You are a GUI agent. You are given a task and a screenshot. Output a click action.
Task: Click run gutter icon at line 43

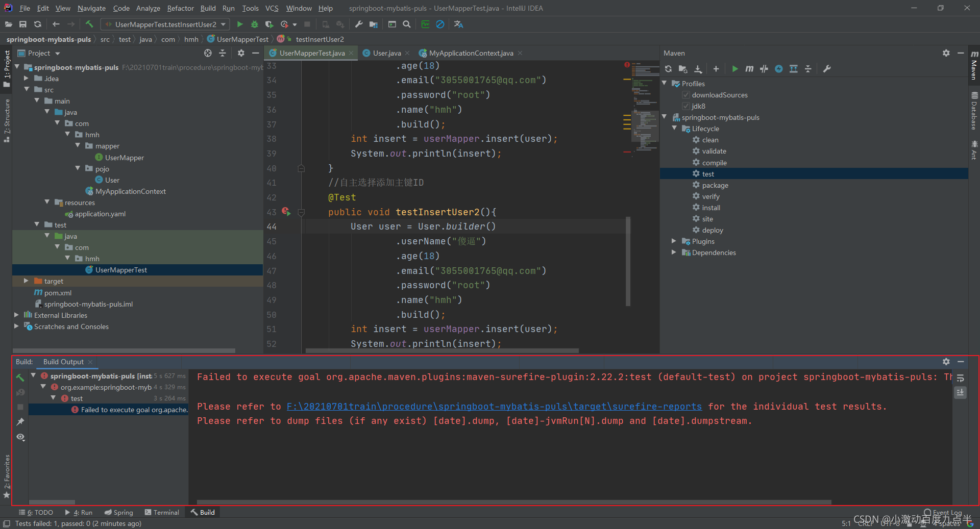point(286,212)
